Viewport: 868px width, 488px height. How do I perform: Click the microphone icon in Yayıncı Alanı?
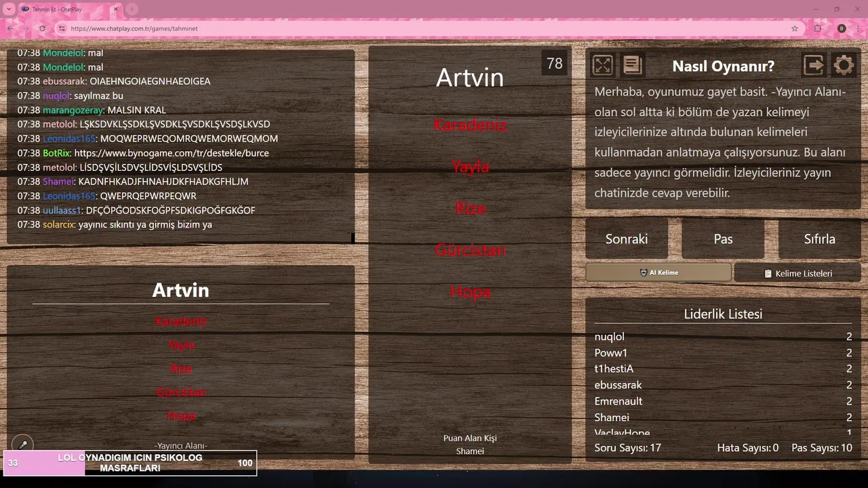click(x=22, y=445)
